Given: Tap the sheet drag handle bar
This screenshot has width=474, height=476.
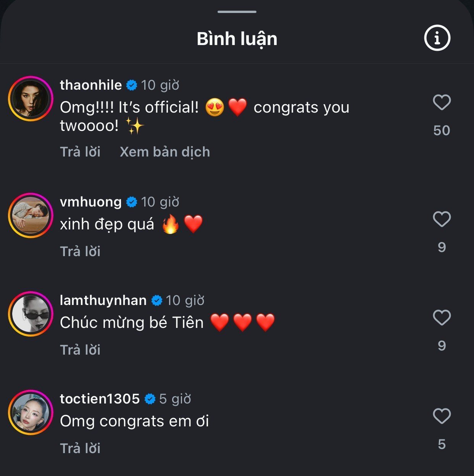Looking at the screenshot, I should point(237,12).
